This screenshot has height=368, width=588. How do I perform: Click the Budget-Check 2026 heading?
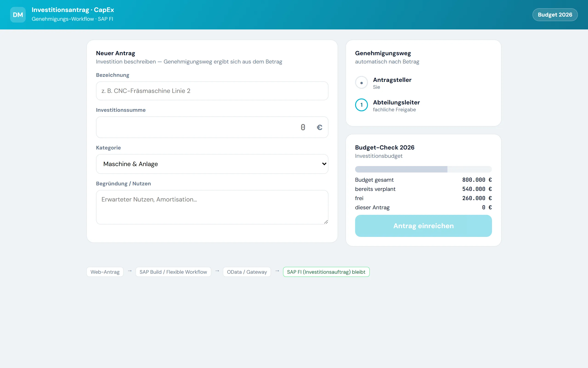click(x=385, y=147)
